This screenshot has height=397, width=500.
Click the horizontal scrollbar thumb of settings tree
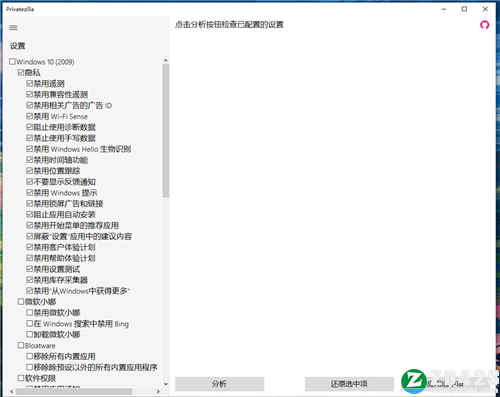tap(74, 391)
